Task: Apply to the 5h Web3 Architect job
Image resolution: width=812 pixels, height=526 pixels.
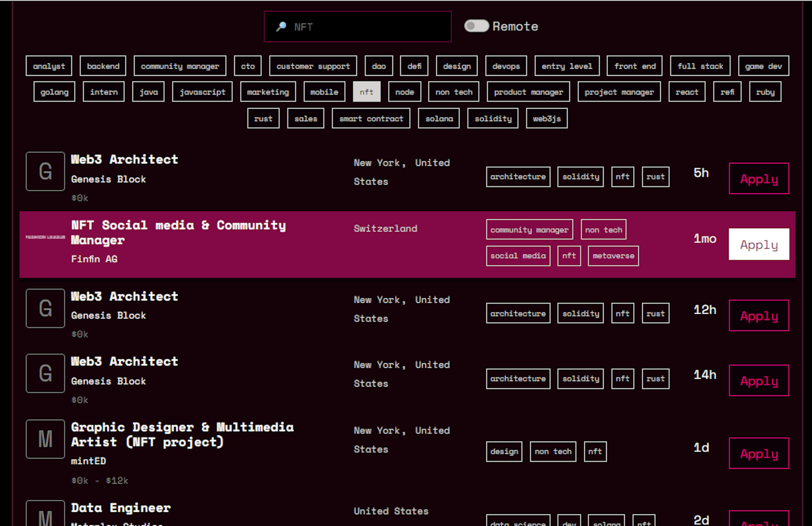Action: click(759, 178)
